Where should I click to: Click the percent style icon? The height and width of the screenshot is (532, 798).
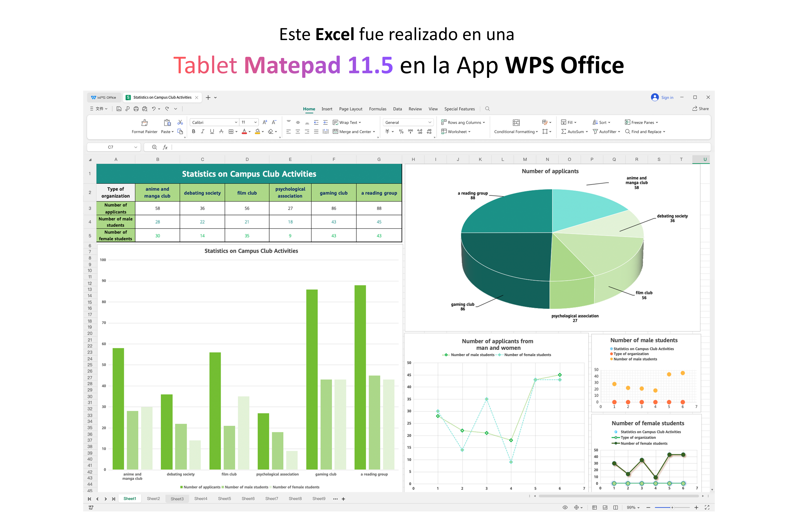coord(401,132)
